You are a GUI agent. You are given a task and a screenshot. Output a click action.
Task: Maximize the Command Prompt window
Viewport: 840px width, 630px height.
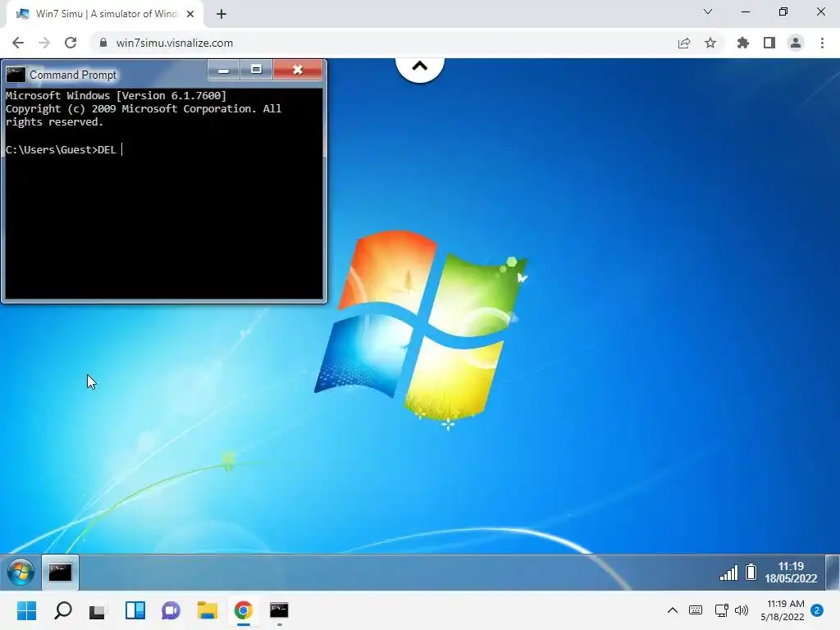point(256,71)
